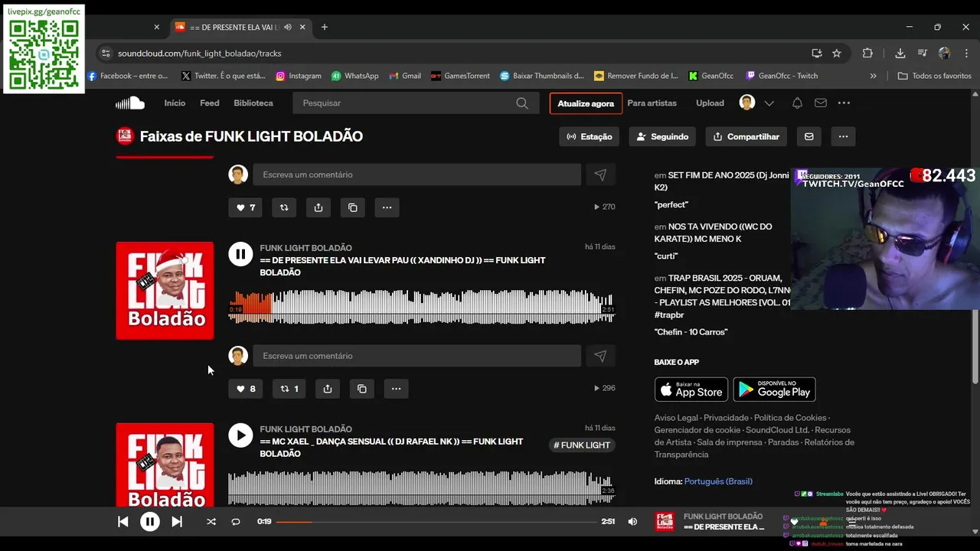
Task: Skip to previous track in player bar
Action: click(x=122, y=522)
